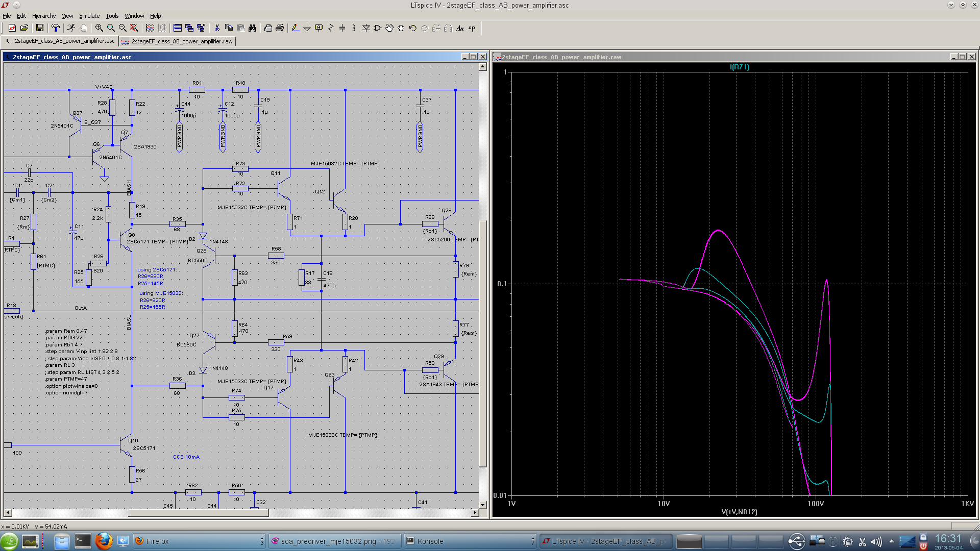Click the schematic scroll-right arrow
Viewport: 980px width, 551px height.
pos(475,512)
